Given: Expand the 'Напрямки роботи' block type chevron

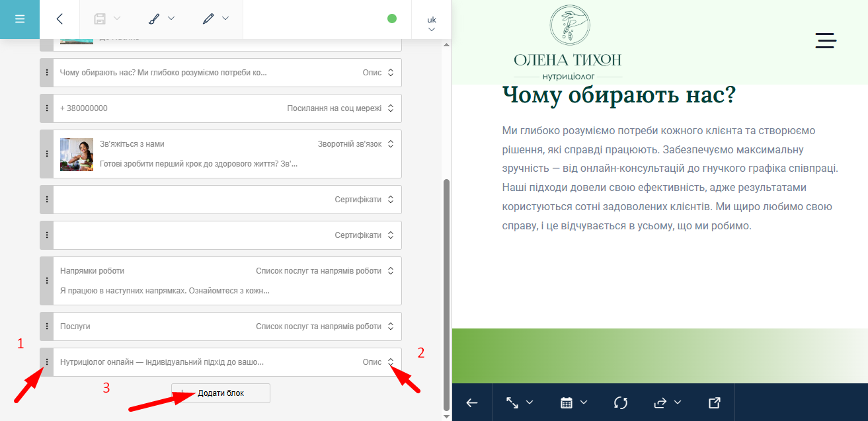Looking at the screenshot, I should pyautogui.click(x=391, y=271).
